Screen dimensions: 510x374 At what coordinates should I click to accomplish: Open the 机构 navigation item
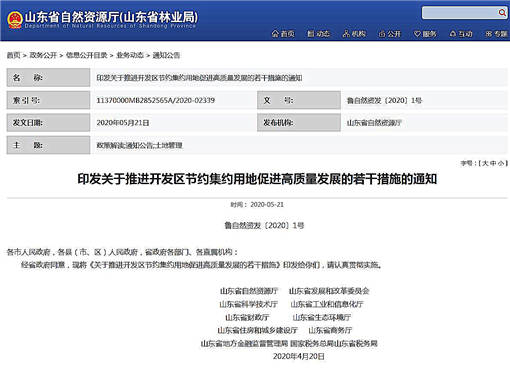coord(354,34)
